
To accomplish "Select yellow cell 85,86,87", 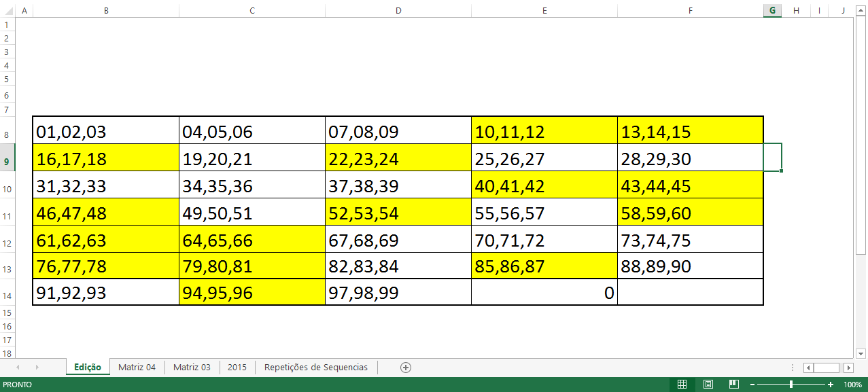I will (x=544, y=266).
